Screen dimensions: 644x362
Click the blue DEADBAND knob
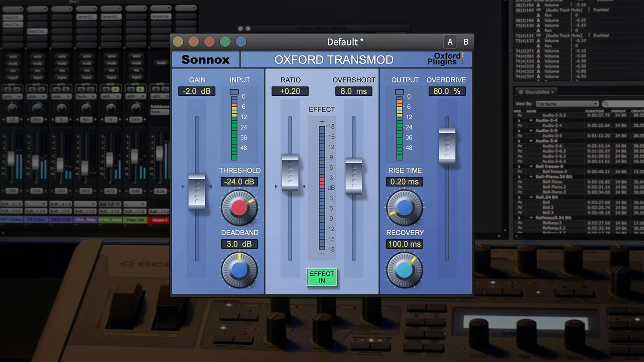click(x=239, y=270)
